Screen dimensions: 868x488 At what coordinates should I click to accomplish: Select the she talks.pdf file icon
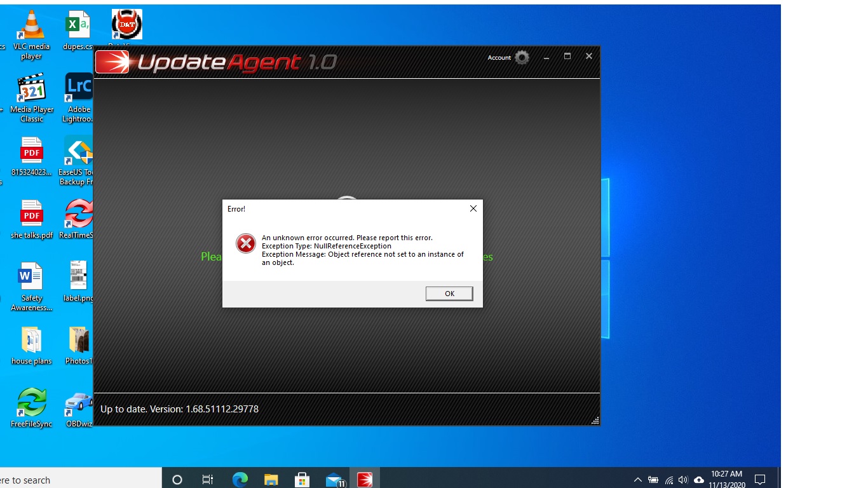tap(31, 220)
